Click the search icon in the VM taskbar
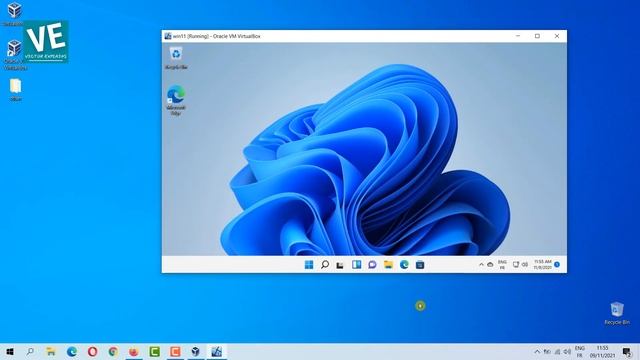 click(325, 265)
